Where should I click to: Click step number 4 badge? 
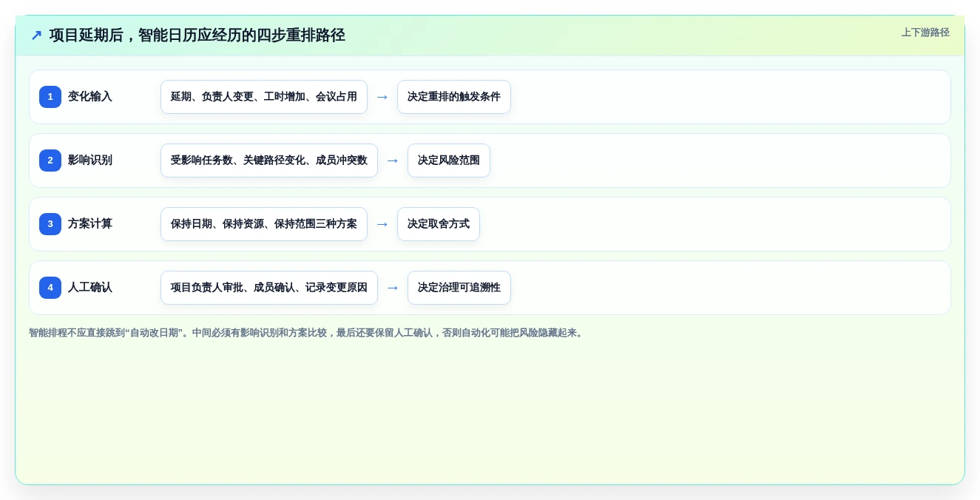50,288
